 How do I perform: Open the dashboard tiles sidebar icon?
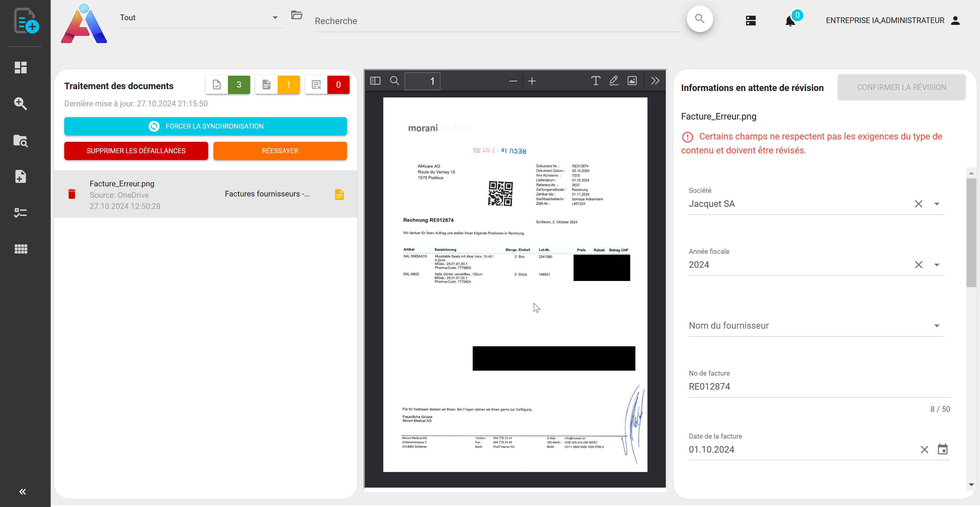click(20, 68)
